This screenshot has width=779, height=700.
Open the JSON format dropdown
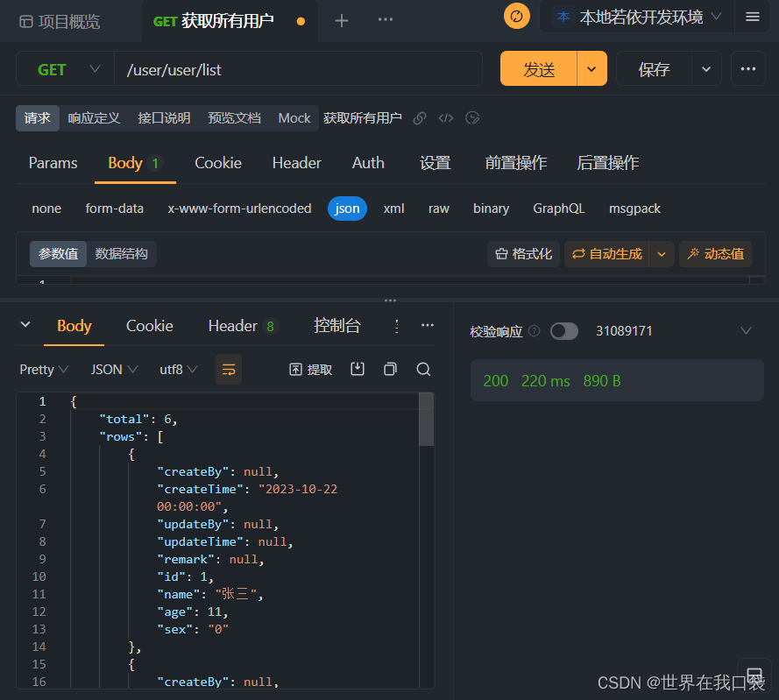(x=114, y=369)
